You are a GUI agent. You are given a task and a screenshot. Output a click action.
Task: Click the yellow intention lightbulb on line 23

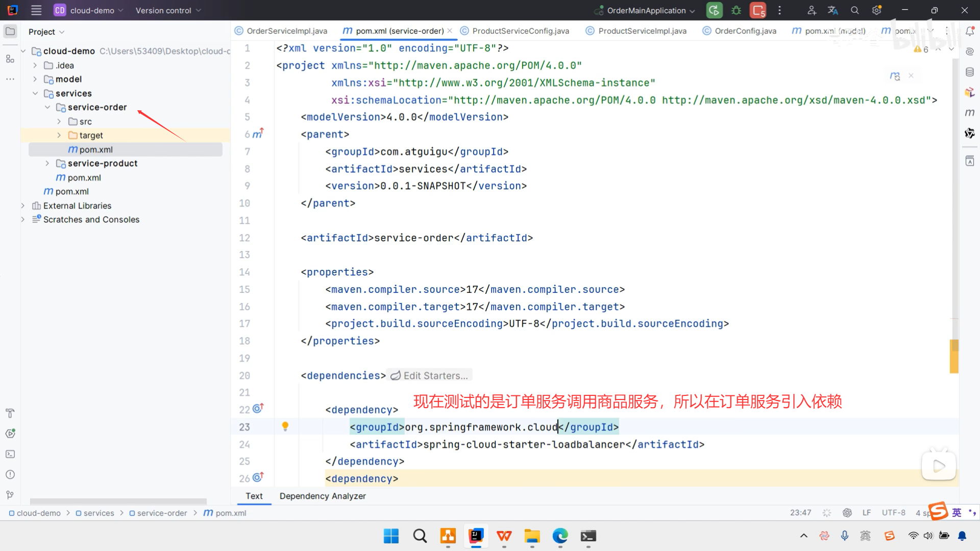tap(285, 427)
